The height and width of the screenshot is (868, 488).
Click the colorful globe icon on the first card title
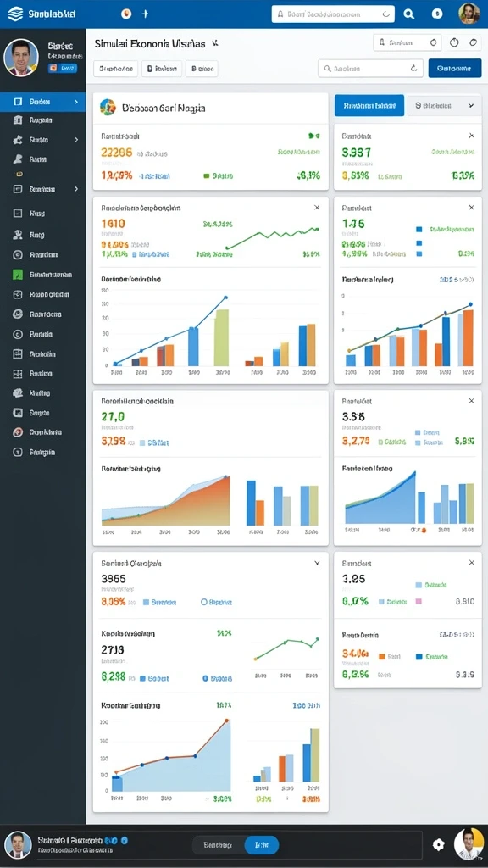[x=108, y=108]
